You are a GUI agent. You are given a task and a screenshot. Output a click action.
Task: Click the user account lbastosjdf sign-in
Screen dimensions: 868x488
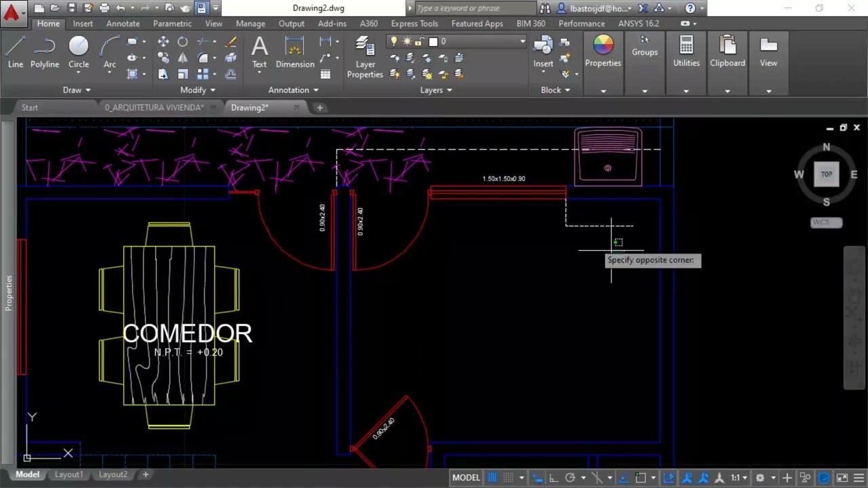point(595,8)
